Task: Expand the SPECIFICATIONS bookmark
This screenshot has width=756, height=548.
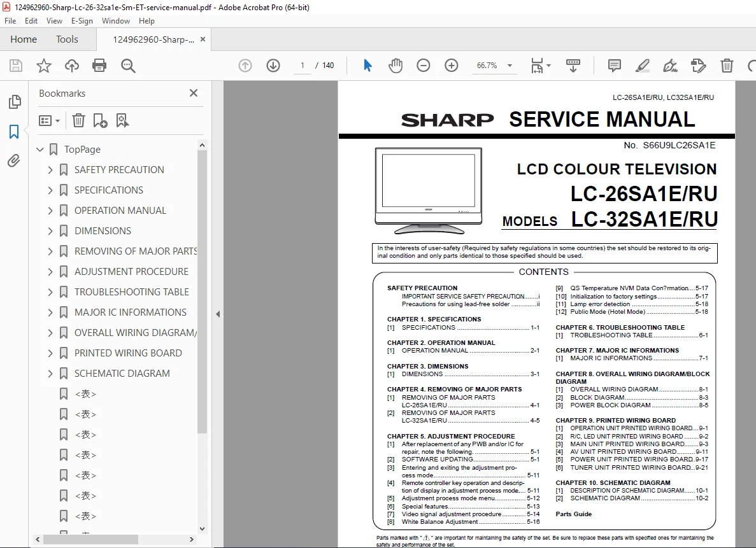Action: click(x=50, y=190)
